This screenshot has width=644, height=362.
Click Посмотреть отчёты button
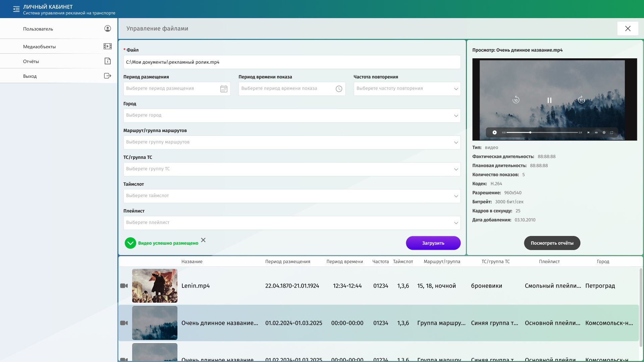tap(552, 243)
